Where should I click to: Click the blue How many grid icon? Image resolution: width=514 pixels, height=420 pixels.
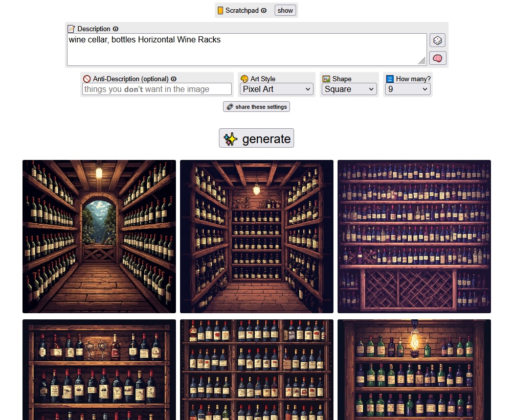tap(390, 79)
